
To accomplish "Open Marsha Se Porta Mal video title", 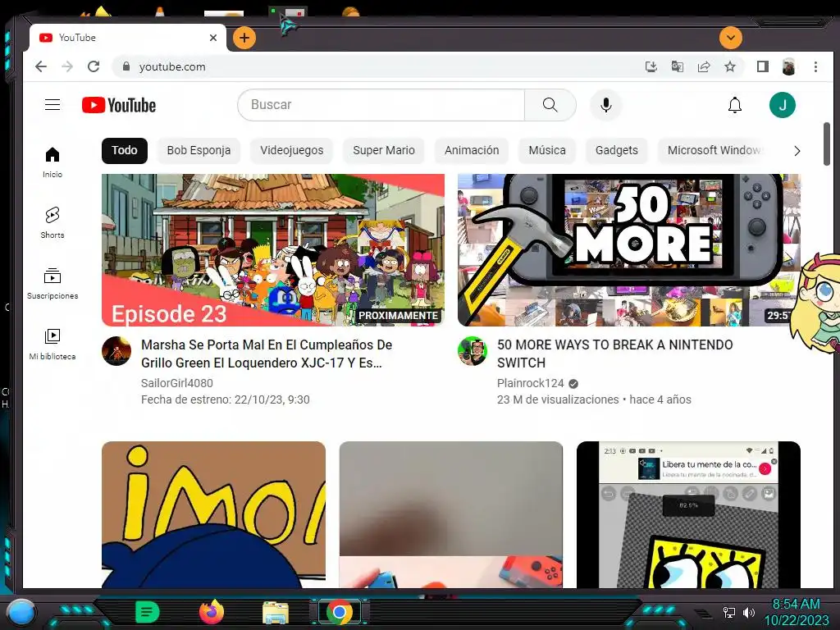I will coord(267,354).
